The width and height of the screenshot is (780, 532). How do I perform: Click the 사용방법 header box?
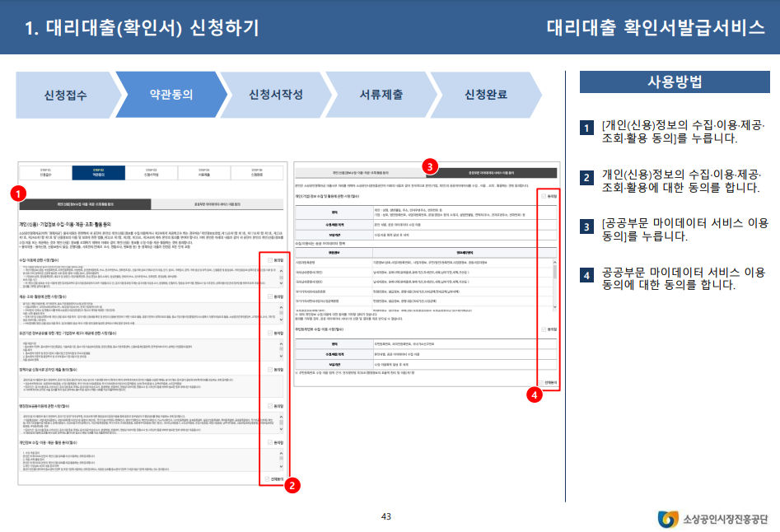675,82
